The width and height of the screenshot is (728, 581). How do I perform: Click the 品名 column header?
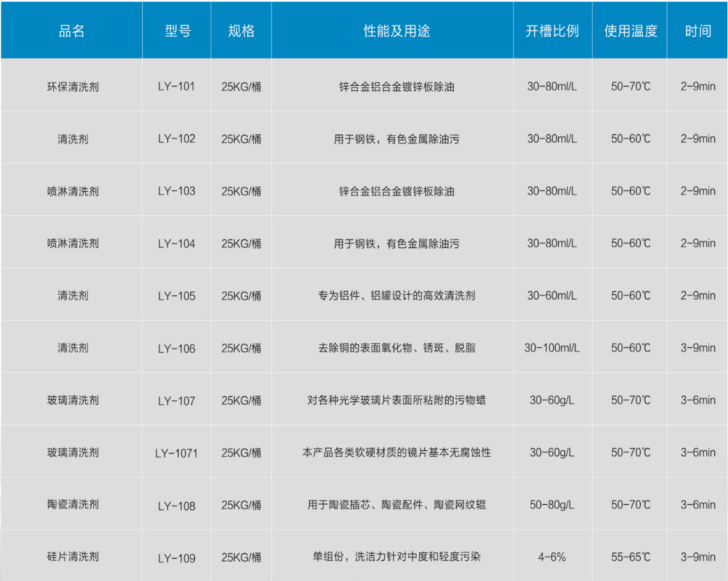pos(72,31)
